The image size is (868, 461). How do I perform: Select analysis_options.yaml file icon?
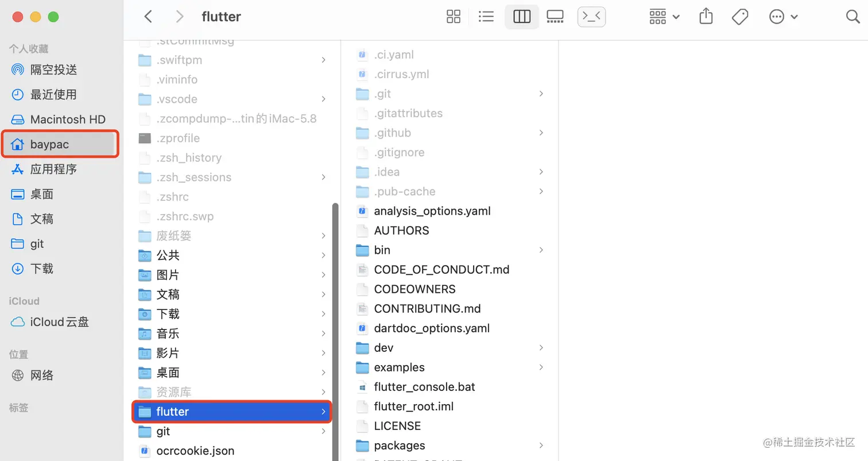362,211
